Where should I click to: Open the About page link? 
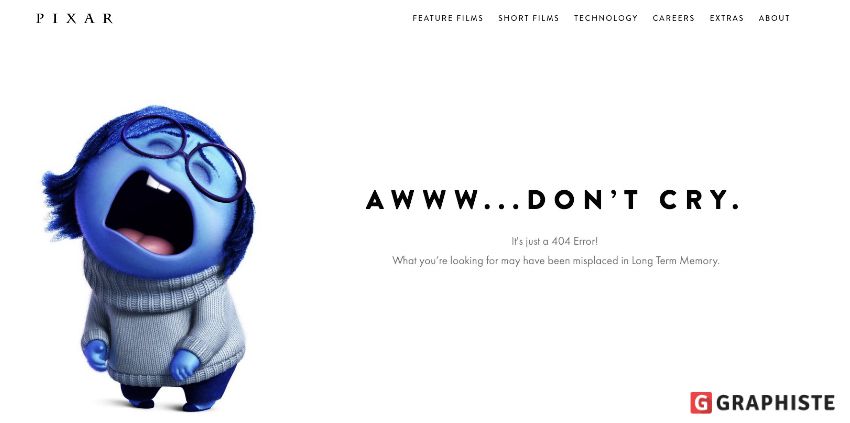[774, 18]
